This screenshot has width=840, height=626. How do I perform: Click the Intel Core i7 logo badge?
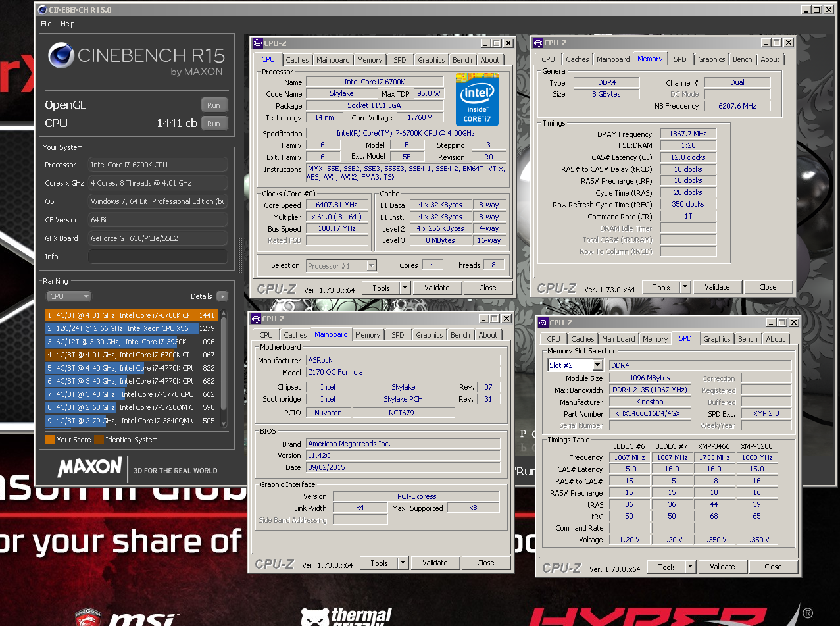[476, 100]
